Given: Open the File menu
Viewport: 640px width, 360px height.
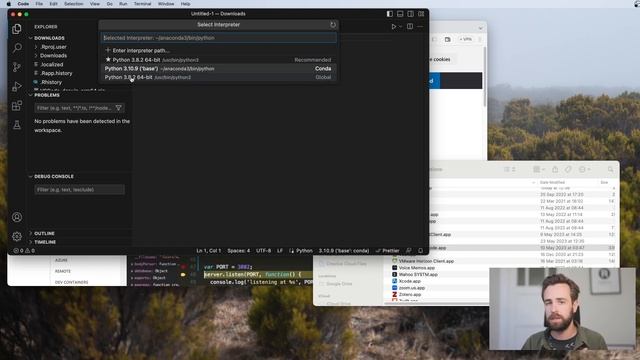Looking at the screenshot, I should [x=39, y=4].
